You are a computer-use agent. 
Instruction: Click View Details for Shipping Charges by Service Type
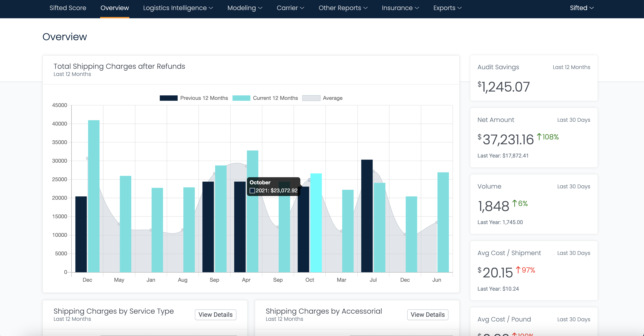click(215, 315)
